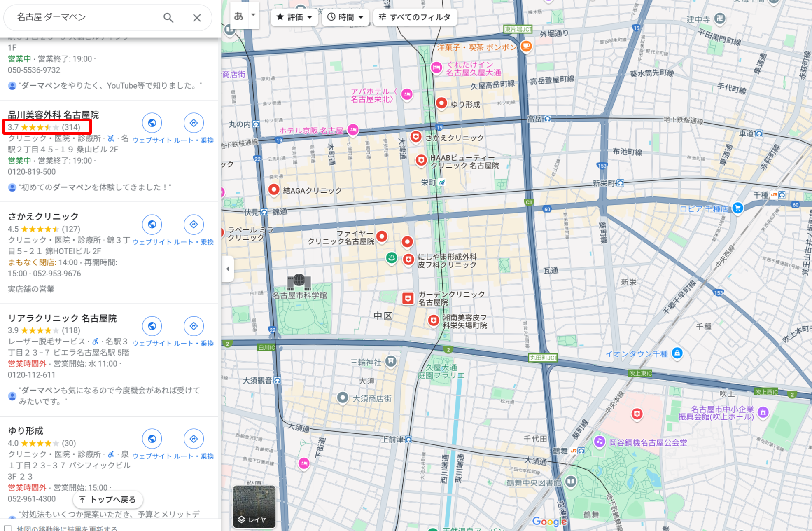The height and width of the screenshot is (531, 812).
Task: Click the 名古屋市中小企業振興会館 pin
Action: click(763, 412)
